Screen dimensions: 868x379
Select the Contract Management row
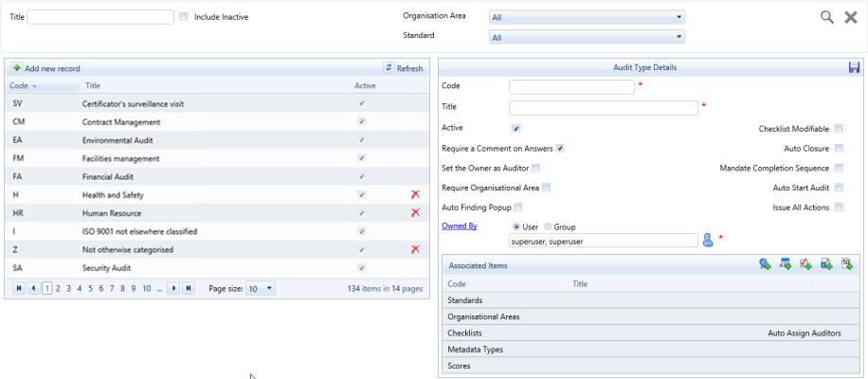(x=216, y=121)
